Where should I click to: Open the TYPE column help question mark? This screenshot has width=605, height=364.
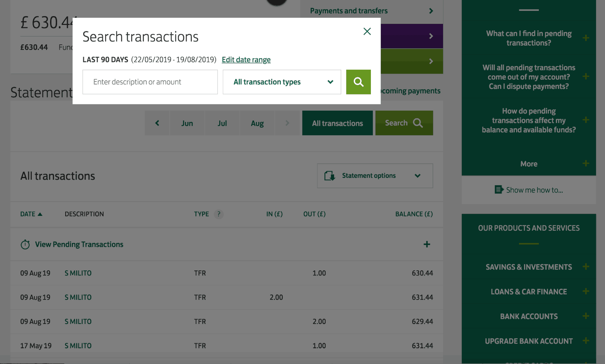(x=219, y=214)
